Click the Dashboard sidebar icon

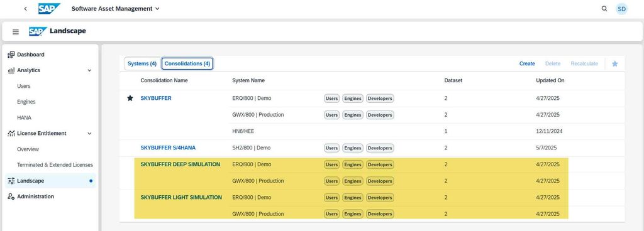11,55
